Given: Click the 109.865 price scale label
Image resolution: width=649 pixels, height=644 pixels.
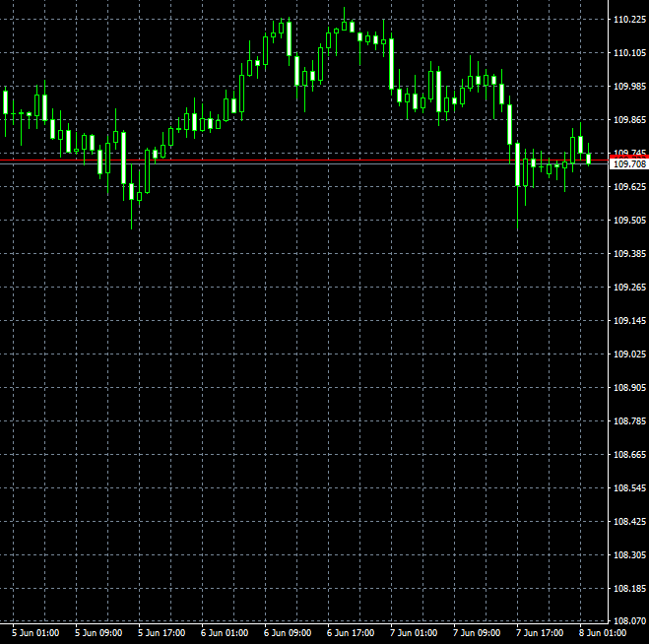Looking at the screenshot, I should [629, 120].
